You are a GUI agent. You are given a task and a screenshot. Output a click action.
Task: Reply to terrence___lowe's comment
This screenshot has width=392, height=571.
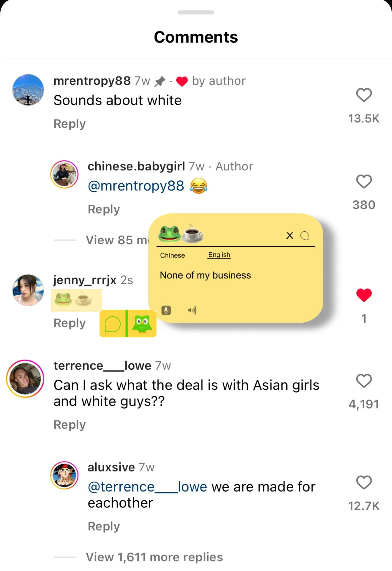pos(70,425)
